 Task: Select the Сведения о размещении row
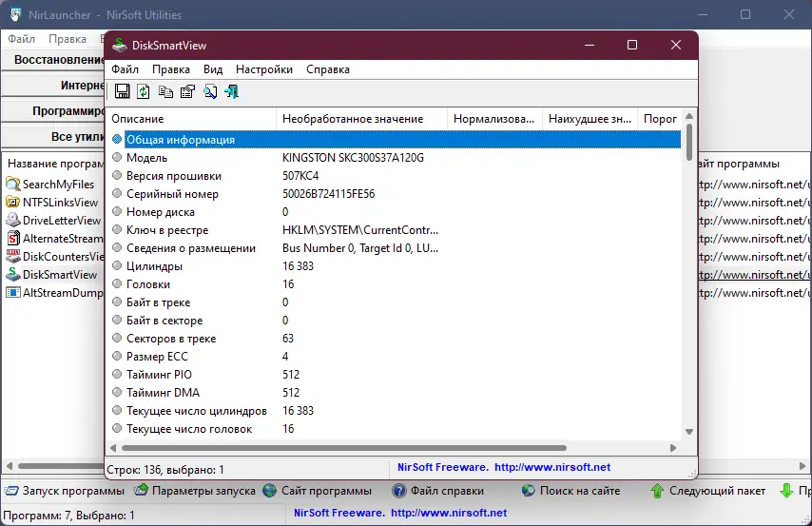pos(395,248)
